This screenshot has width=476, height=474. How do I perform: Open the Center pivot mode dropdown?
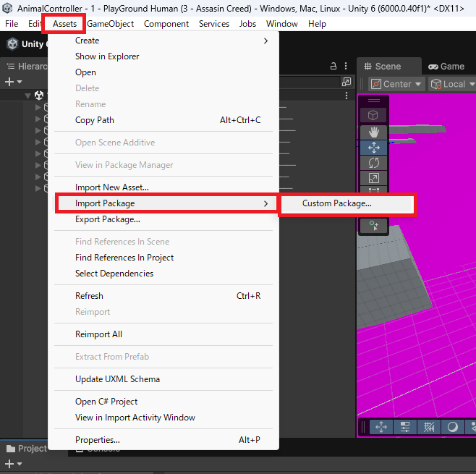point(396,84)
